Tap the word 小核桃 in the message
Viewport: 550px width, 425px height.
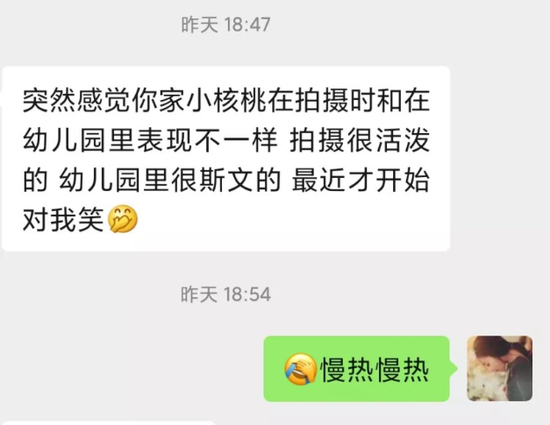[x=227, y=100]
